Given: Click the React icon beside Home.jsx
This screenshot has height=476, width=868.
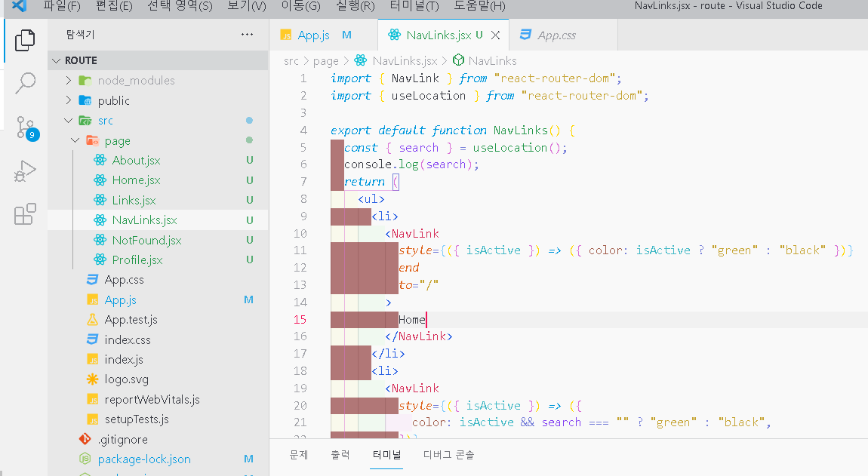Looking at the screenshot, I should 100,180.
